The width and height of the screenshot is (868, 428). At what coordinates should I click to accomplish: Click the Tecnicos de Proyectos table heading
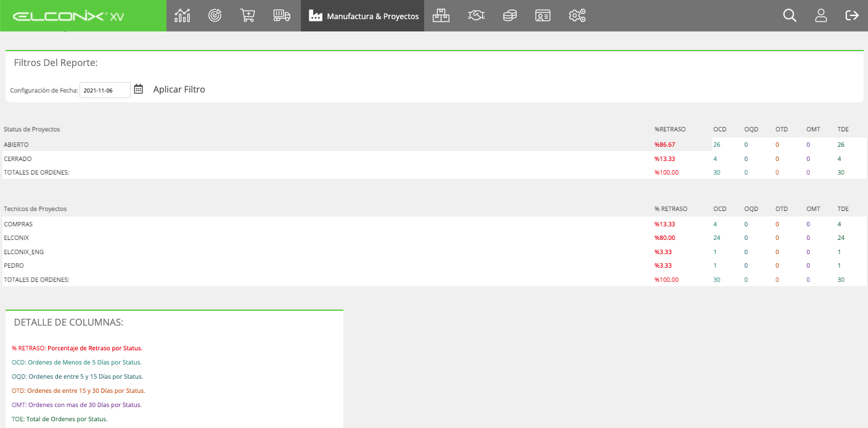(x=35, y=208)
